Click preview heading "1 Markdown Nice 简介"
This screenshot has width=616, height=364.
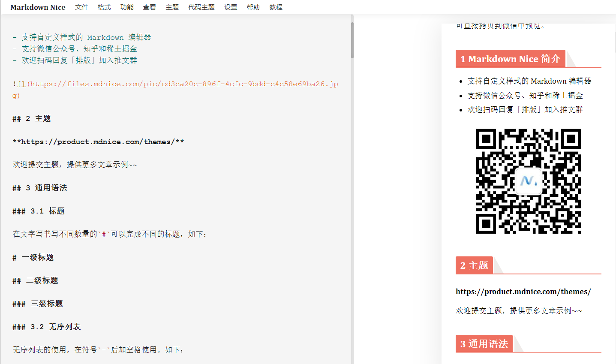510,59
